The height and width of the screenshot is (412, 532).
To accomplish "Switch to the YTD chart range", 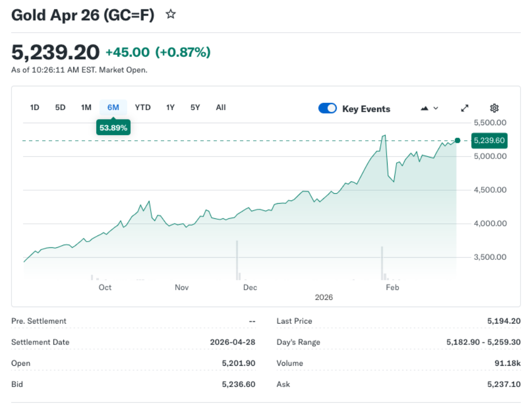I will click(x=142, y=108).
